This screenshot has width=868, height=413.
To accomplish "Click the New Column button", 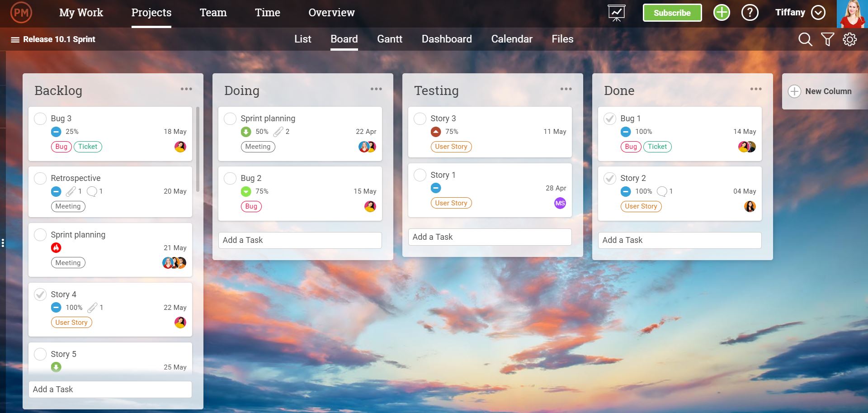I will [825, 91].
